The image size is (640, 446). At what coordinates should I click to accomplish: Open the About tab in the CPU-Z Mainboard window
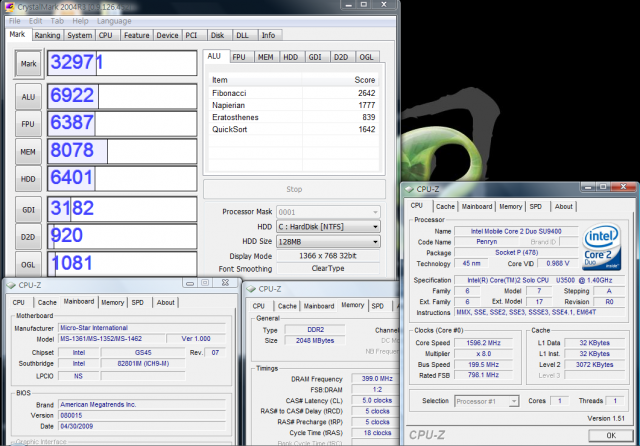[166, 302]
